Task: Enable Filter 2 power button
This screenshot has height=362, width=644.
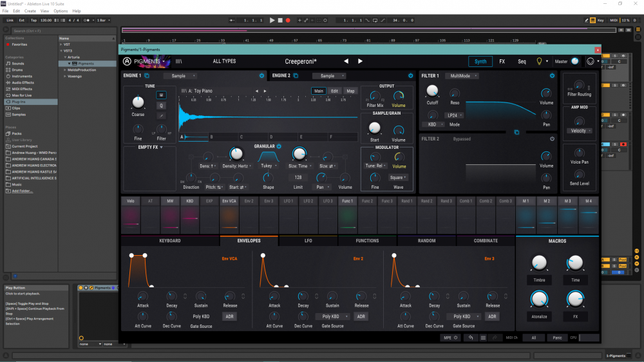Action: (x=552, y=139)
